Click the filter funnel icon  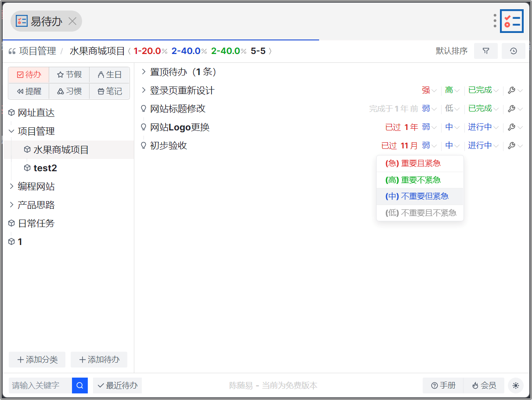486,51
